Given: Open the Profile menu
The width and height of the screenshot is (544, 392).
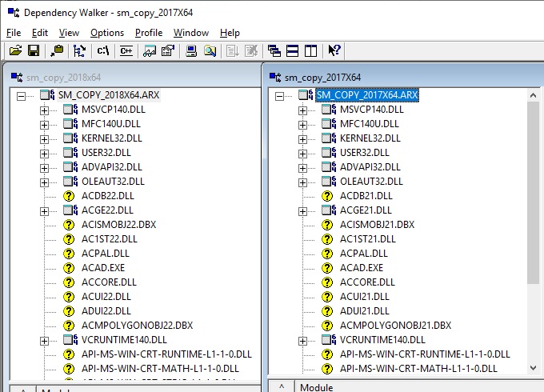Looking at the screenshot, I should point(149,33).
